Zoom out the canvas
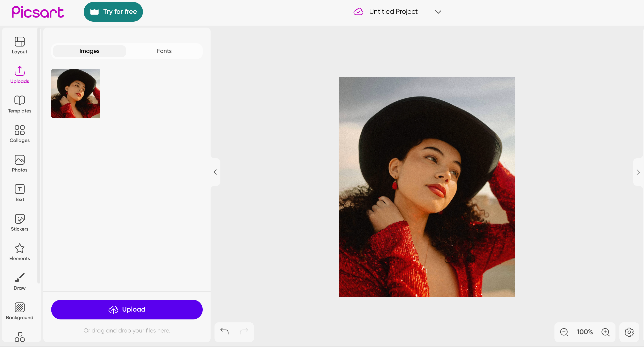The height and width of the screenshot is (347, 644). coord(564,332)
